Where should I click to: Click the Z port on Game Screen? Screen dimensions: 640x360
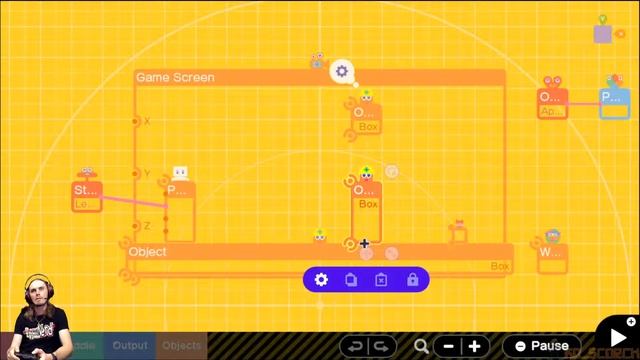click(136, 226)
